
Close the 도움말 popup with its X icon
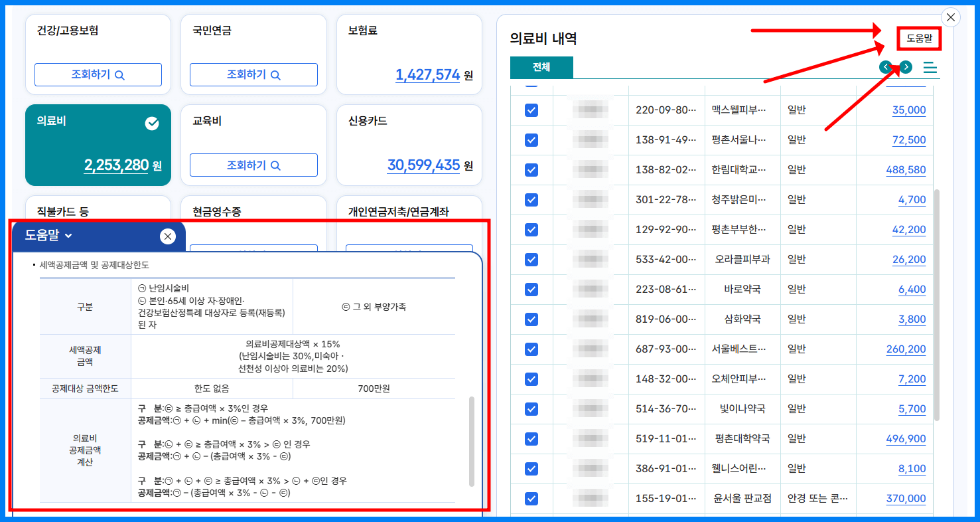coord(167,236)
